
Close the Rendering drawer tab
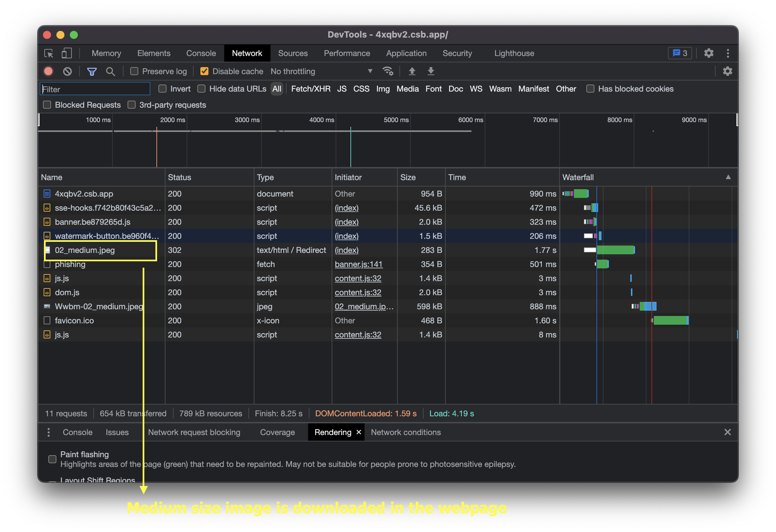(358, 432)
